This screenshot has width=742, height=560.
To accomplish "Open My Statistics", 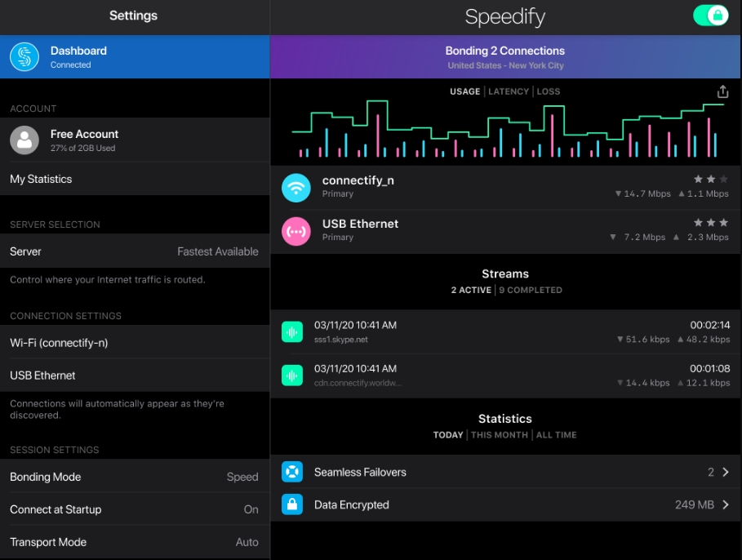I will tap(135, 179).
